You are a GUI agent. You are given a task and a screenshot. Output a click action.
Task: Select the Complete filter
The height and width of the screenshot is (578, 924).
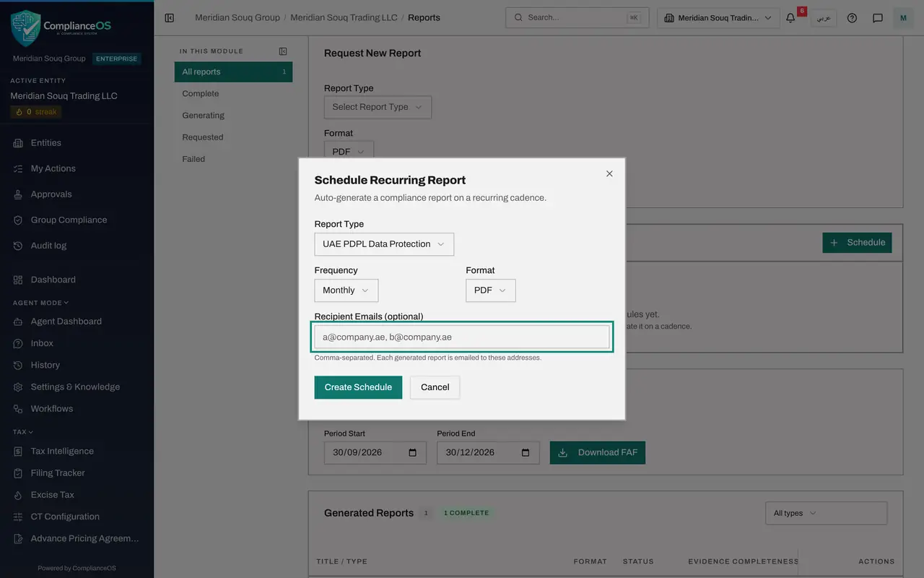coord(233,93)
